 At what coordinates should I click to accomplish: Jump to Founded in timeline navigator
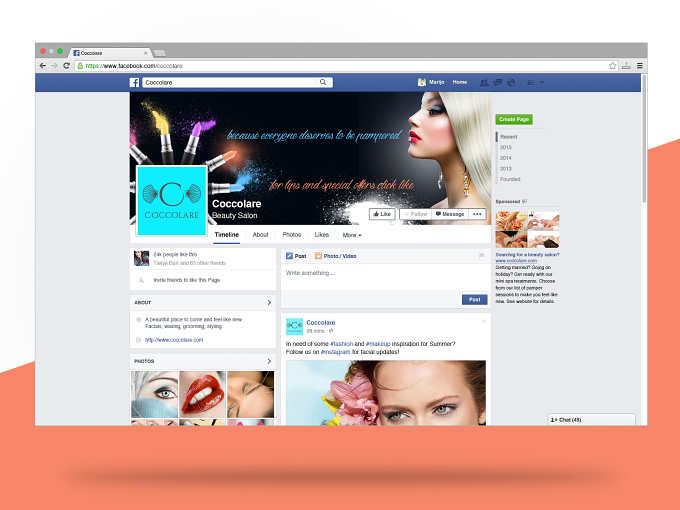pos(510,179)
